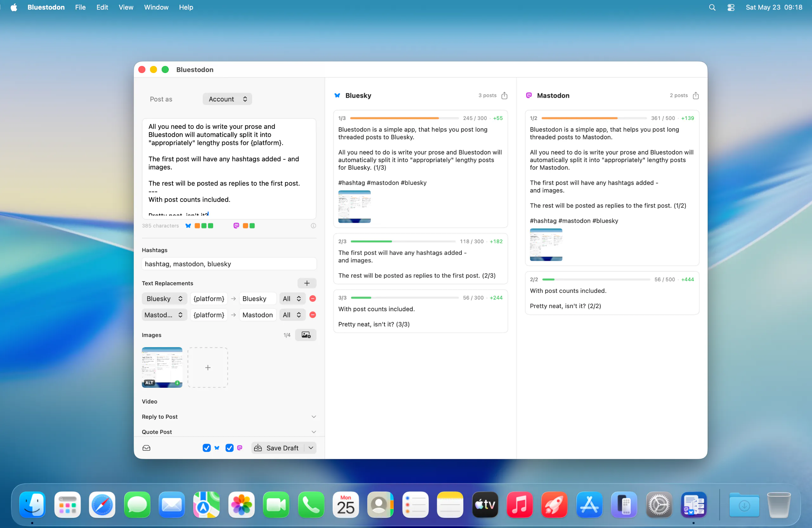
Task: Open Launchpad from the dock
Action: (x=67, y=505)
